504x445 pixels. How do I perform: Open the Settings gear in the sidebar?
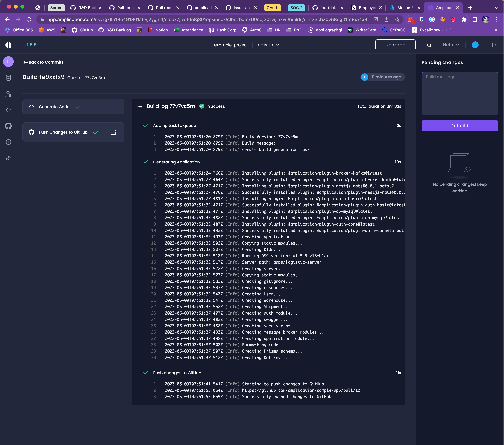point(8,142)
